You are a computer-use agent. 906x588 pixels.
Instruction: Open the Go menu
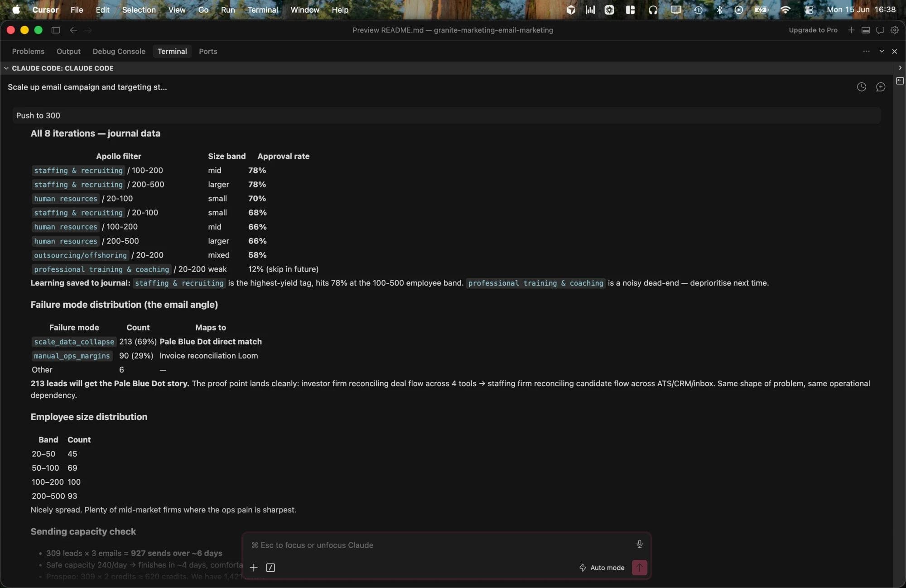pos(203,10)
